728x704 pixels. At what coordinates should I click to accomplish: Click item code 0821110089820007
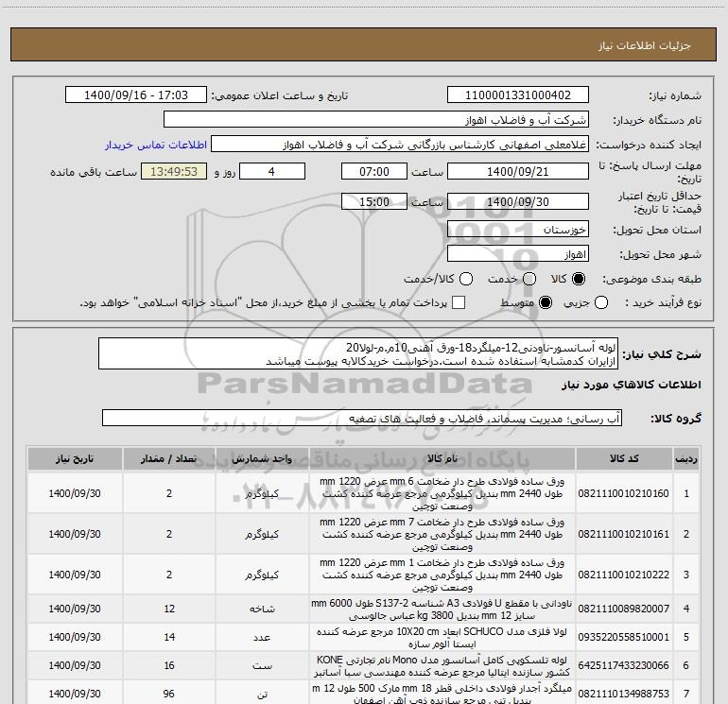(x=624, y=609)
